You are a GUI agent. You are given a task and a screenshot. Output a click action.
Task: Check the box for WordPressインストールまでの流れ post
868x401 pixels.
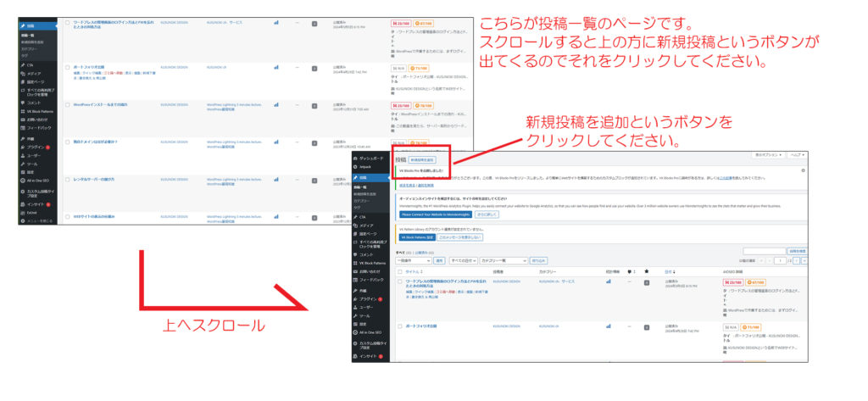67,106
